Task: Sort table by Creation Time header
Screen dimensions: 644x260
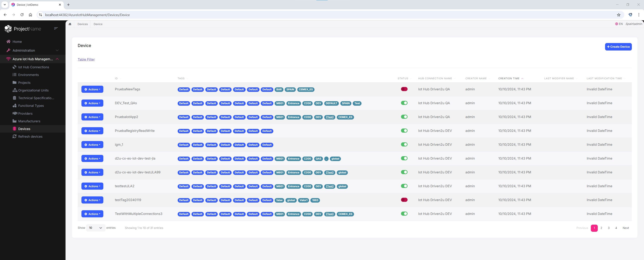Action: [x=509, y=78]
